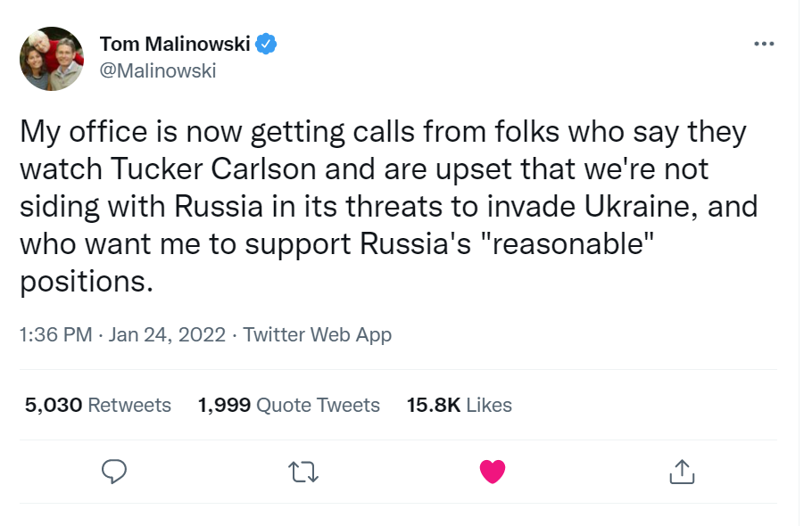Open the three-dot more options menu
Image resolution: width=812 pixels, height=526 pixels.
[x=764, y=44]
